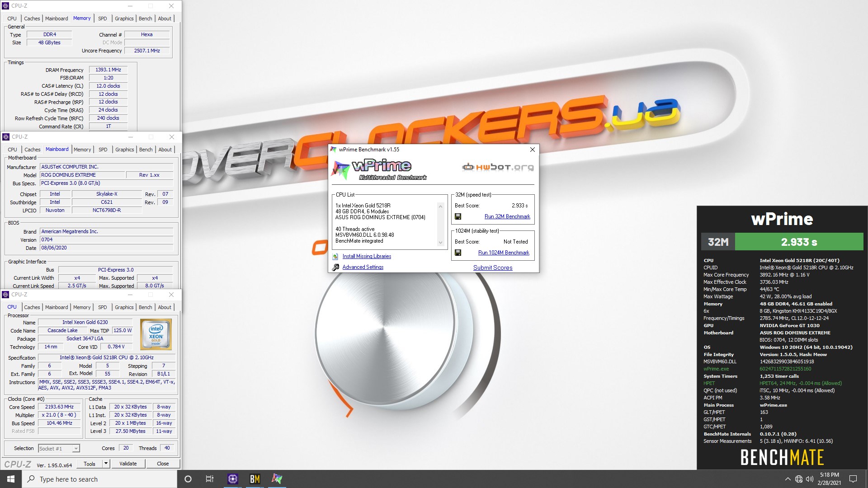Image resolution: width=868 pixels, height=488 pixels.
Task: Click the Hexa channel value
Action: click(146, 34)
